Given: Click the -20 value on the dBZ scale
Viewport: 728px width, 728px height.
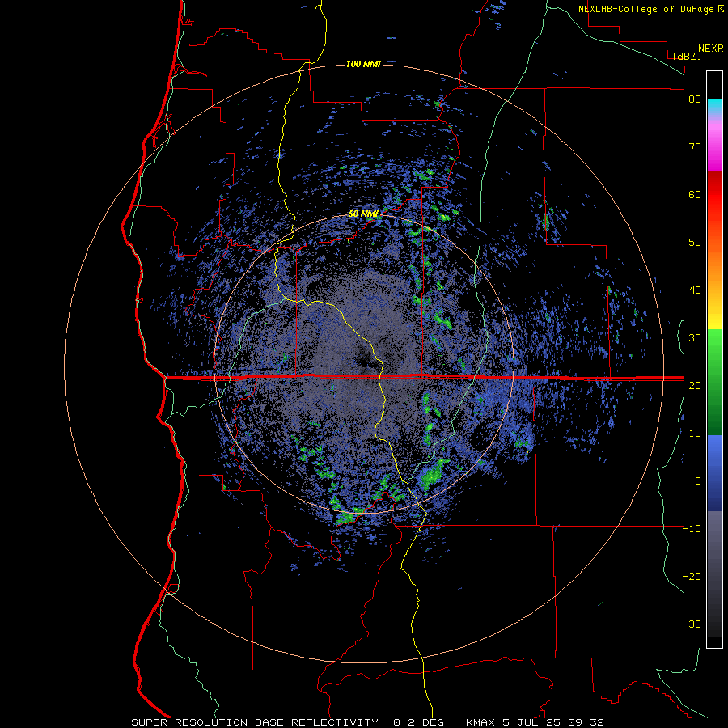Looking at the screenshot, I should tap(692, 577).
